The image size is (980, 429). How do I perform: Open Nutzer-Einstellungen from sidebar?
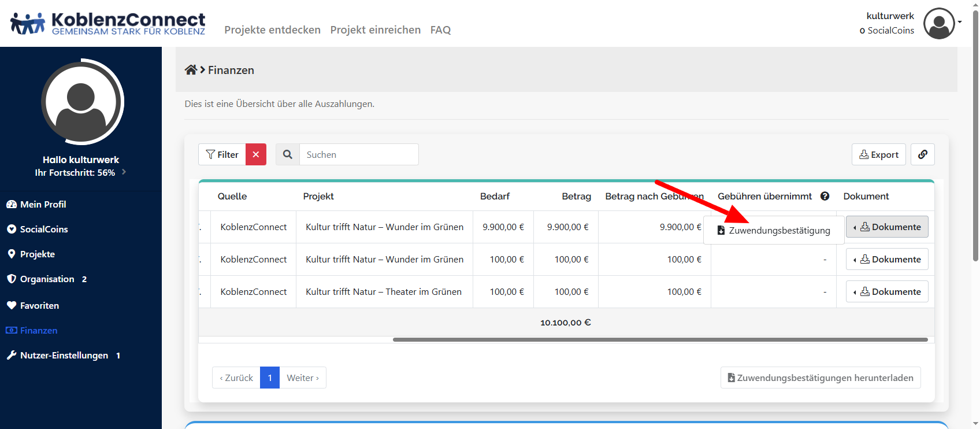tap(64, 355)
